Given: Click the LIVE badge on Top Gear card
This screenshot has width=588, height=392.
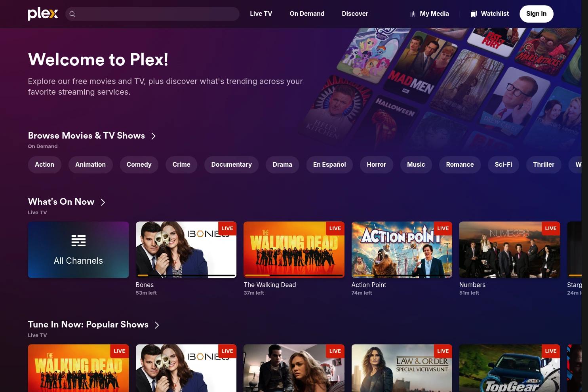Looking at the screenshot, I should pyautogui.click(x=551, y=351).
